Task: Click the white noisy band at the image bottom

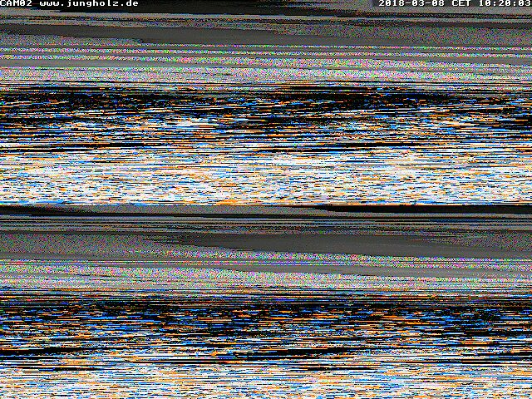Action: [x=266, y=382]
